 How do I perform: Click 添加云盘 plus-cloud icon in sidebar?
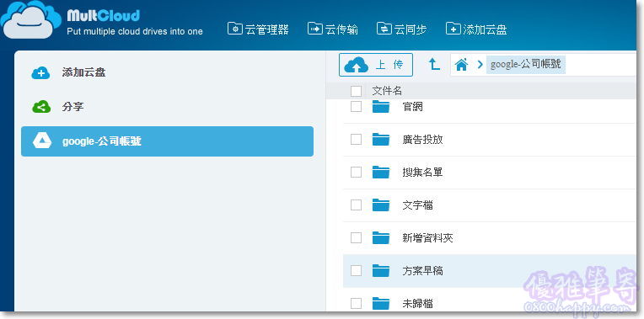pos(40,73)
